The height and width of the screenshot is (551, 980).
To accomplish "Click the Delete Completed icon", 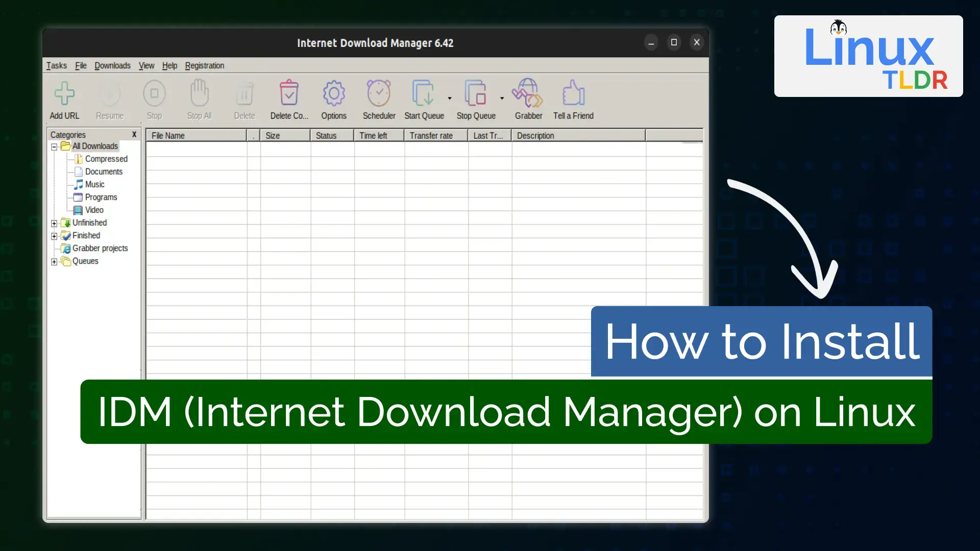I will [x=289, y=92].
